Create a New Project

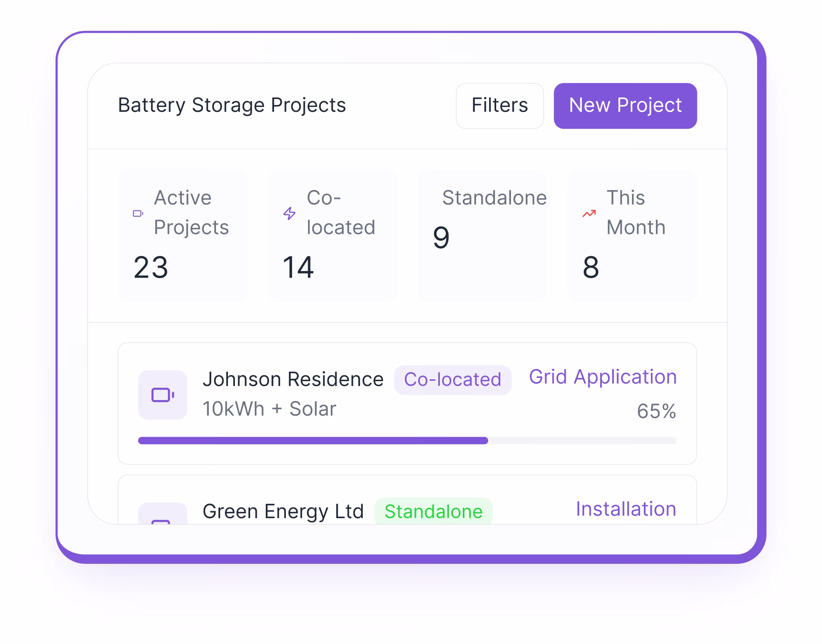pyautogui.click(x=625, y=106)
